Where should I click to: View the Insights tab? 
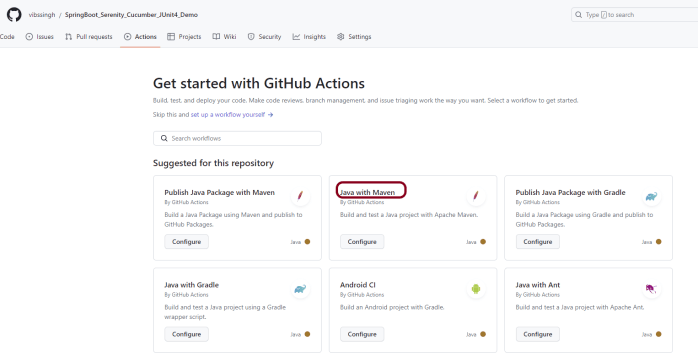[309, 37]
